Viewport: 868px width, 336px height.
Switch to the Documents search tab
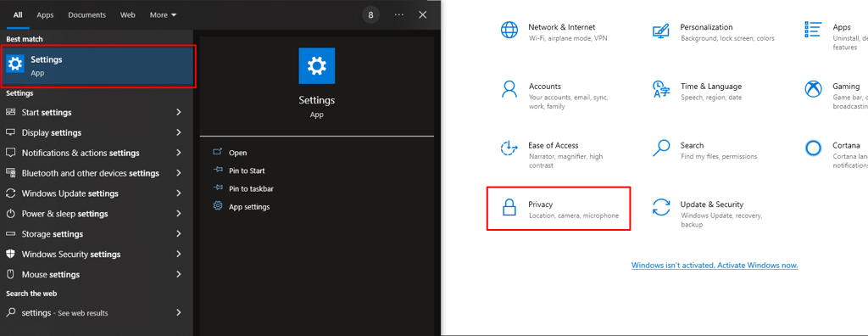coord(87,15)
